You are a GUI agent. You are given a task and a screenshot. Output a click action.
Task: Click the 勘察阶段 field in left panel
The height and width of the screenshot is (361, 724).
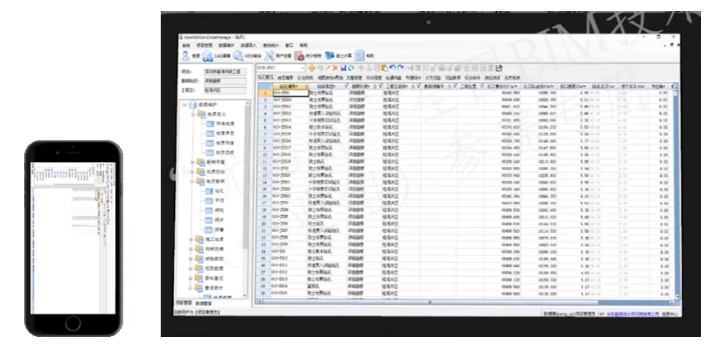pyautogui.click(x=225, y=81)
